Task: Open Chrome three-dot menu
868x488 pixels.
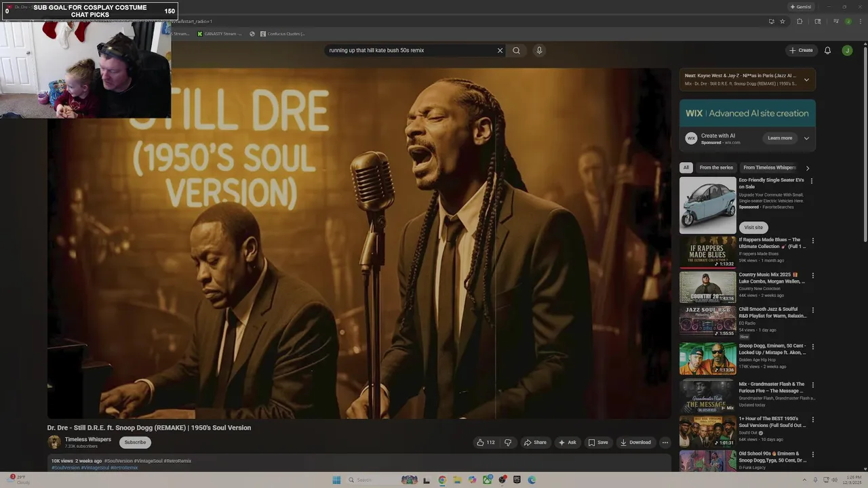Action: coord(859,22)
